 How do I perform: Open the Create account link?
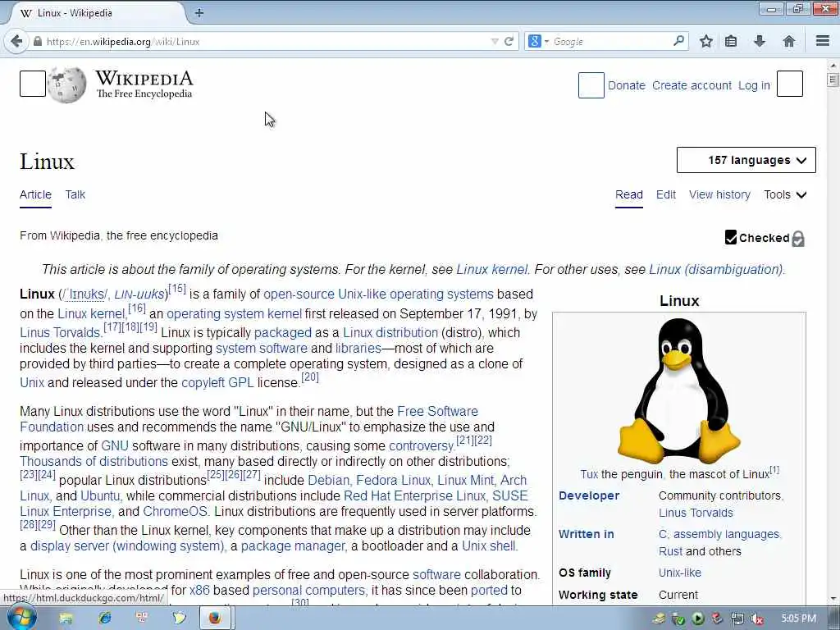click(692, 85)
